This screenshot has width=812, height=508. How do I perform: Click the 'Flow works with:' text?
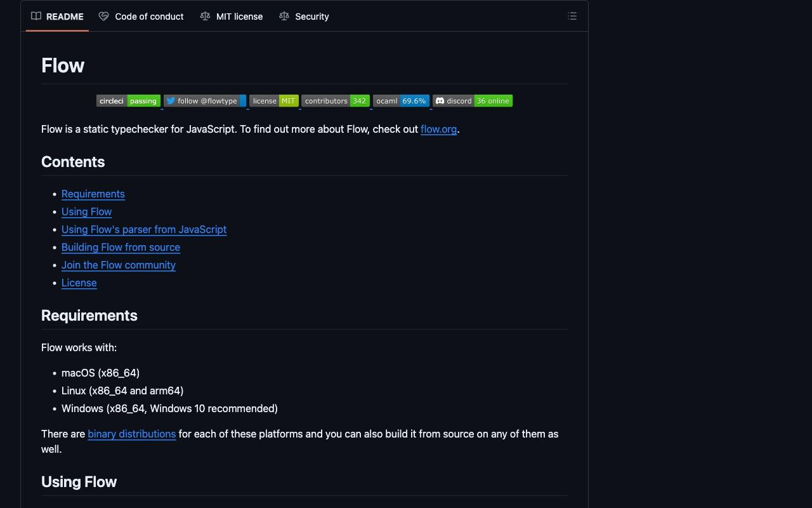(79, 347)
